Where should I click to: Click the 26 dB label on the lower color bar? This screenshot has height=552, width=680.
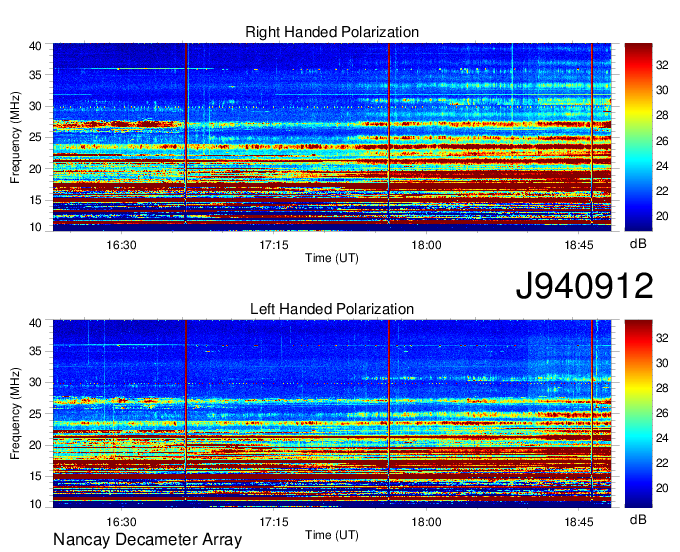tap(662, 413)
